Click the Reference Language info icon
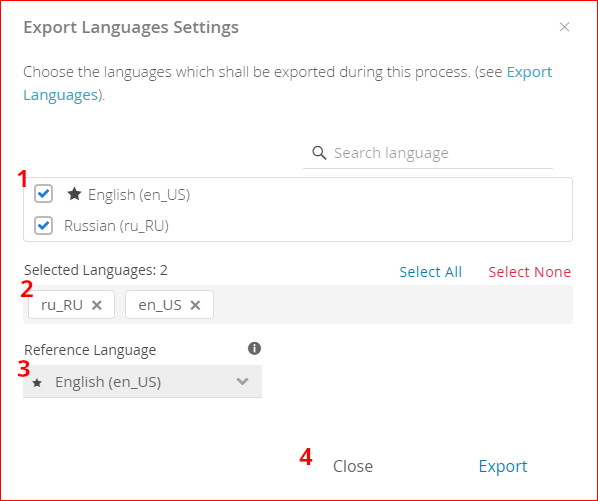Image resolution: width=598 pixels, height=501 pixels. (254, 348)
